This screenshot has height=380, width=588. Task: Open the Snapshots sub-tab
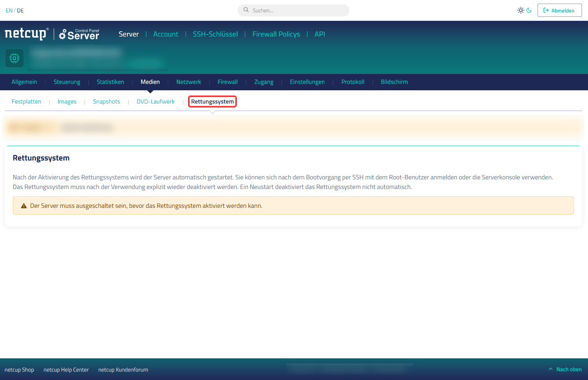click(x=107, y=102)
